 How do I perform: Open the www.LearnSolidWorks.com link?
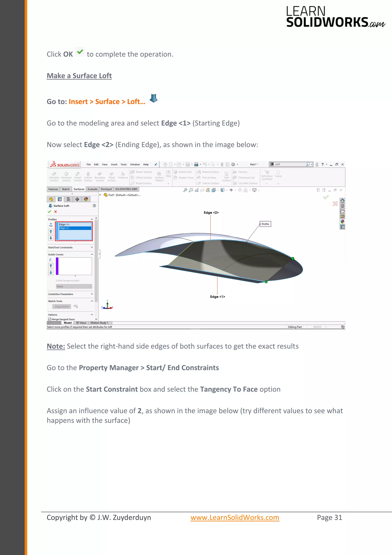click(x=235, y=517)
